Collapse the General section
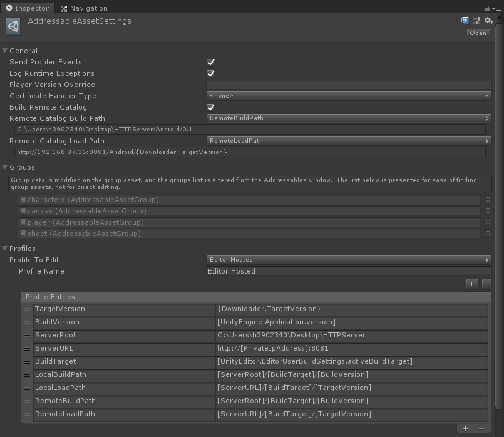 click(4, 51)
